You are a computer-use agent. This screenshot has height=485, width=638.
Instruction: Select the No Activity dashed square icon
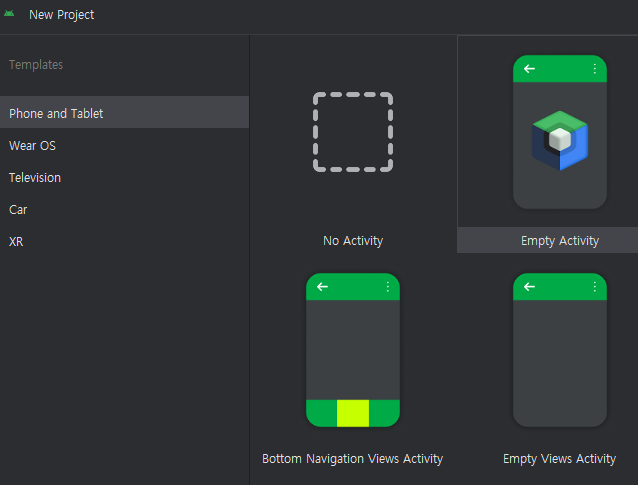click(353, 132)
